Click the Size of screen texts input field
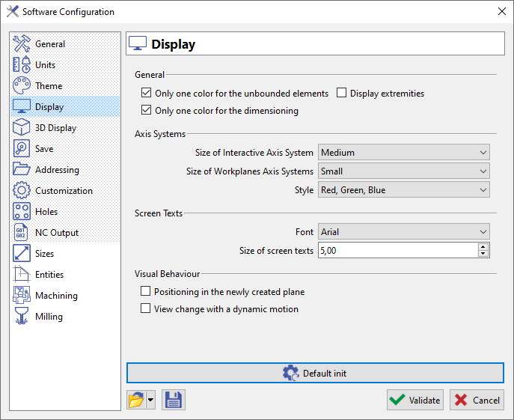Viewport: 514px width, 420px height. (x=397, y=251)
